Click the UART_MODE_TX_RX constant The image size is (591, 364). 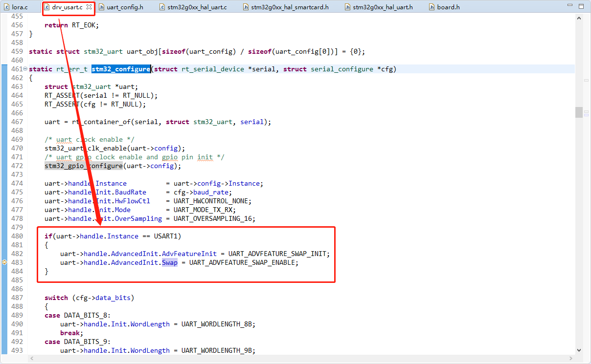point(205,210)
